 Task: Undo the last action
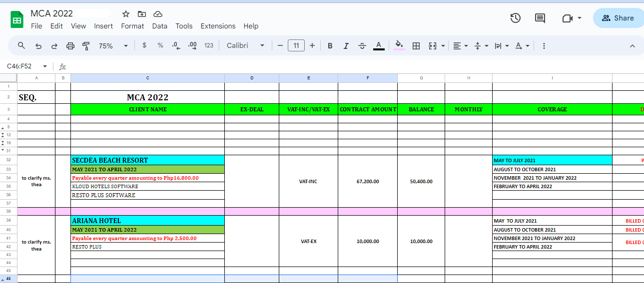pyautogui.click(x=38, y=45)
